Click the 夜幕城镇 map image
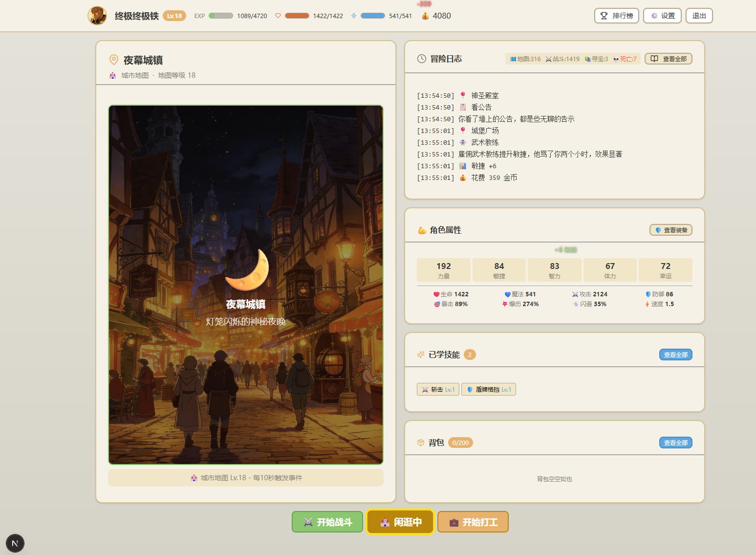 246,285
